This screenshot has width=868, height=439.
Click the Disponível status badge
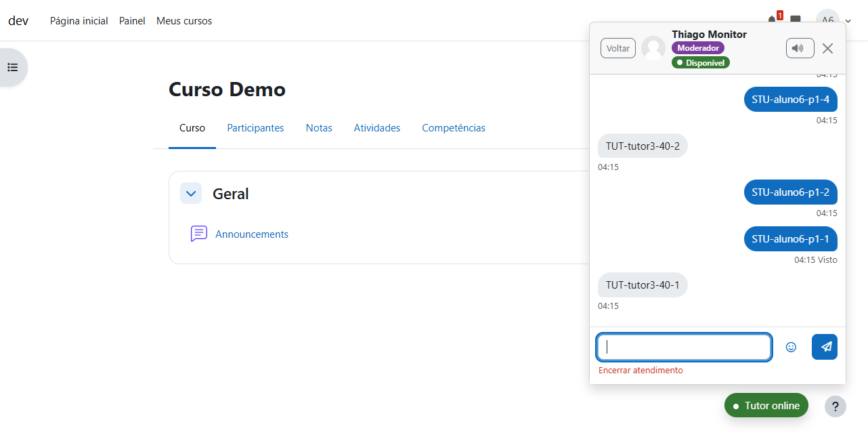point(701,62)
